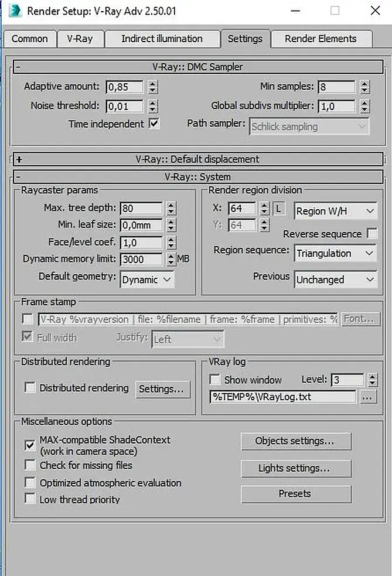Open the Default geometry Dynamic dropdown
Image resolution: width=392 pixels, height=576 pixels.
147,280
